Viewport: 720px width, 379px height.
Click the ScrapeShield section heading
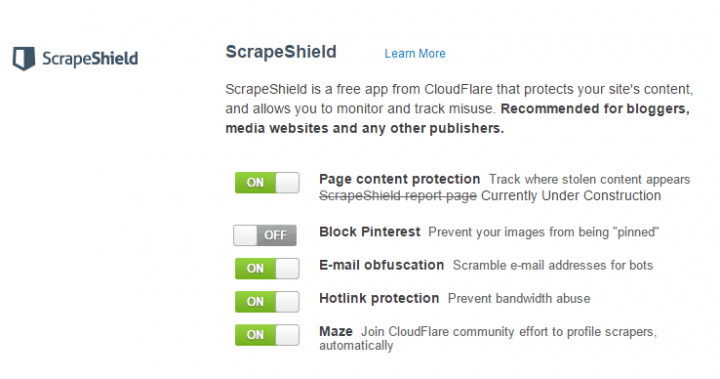281,52
